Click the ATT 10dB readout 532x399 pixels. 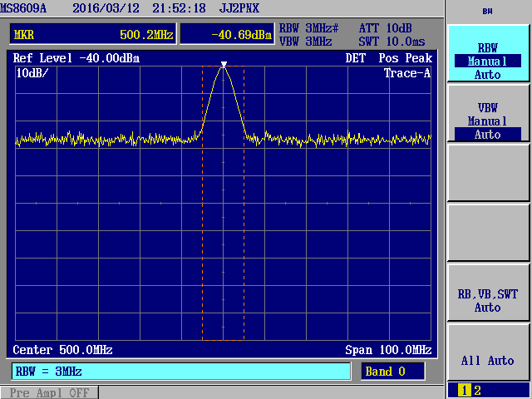pos(386,27)
